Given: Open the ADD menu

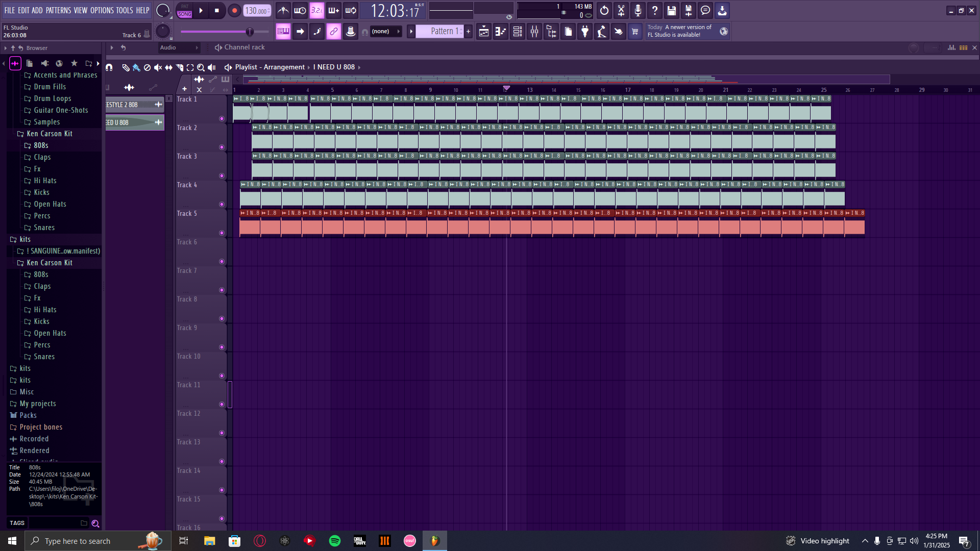Looking at the screenshot, I should [37, 10].
